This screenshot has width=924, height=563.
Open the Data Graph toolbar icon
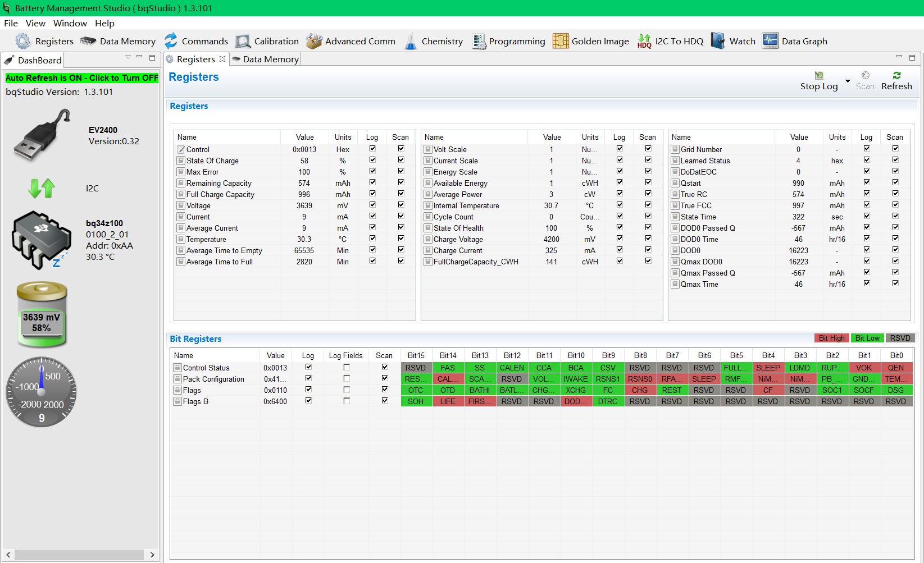coord(770,41)
